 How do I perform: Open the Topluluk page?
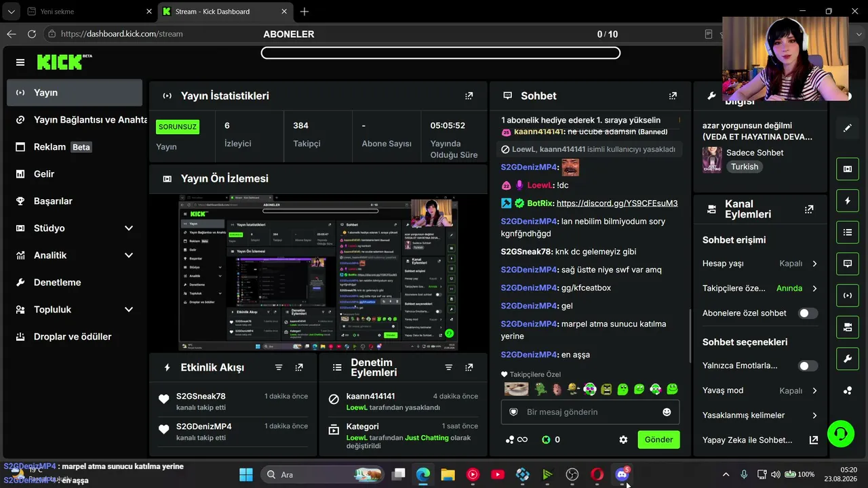click(x=75, y=309)
